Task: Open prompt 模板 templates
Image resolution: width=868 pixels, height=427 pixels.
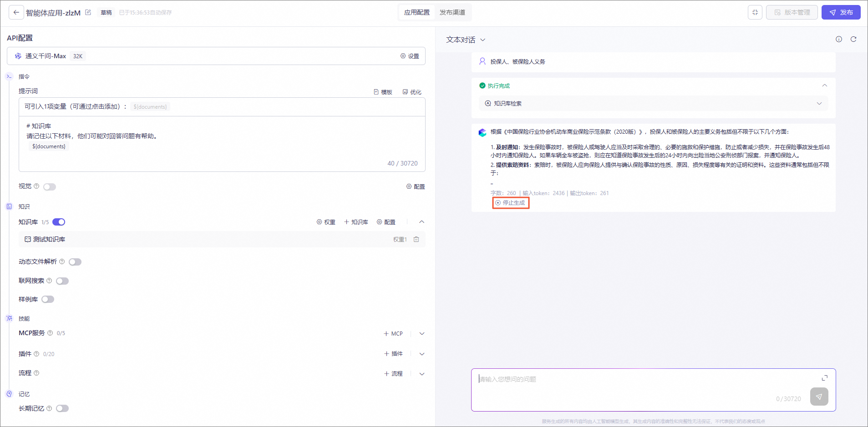Action: [383, 92]
